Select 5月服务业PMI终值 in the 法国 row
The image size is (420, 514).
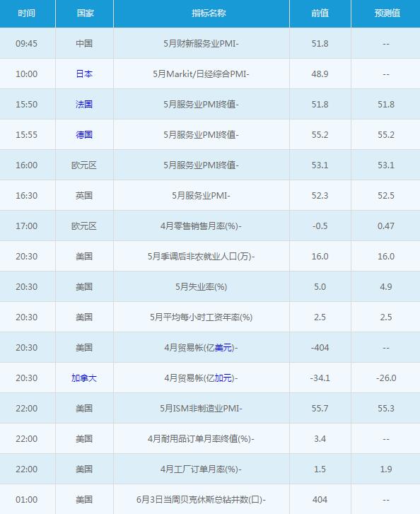201,104
